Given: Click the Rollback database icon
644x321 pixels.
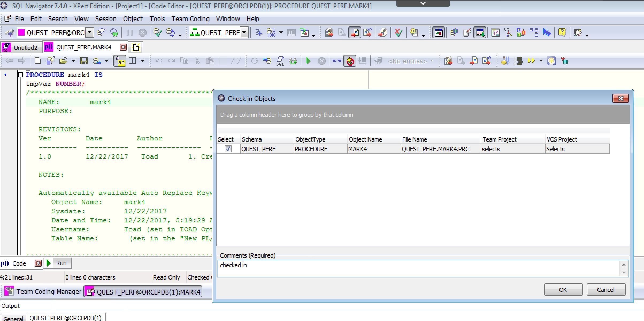Looking at the screenshot, I should (x=170, y=33).
